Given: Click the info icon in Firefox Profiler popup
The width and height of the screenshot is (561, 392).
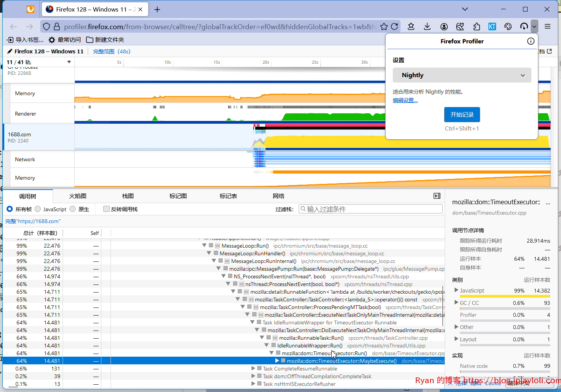Looking at the screenshot, I should pos(531,41).
